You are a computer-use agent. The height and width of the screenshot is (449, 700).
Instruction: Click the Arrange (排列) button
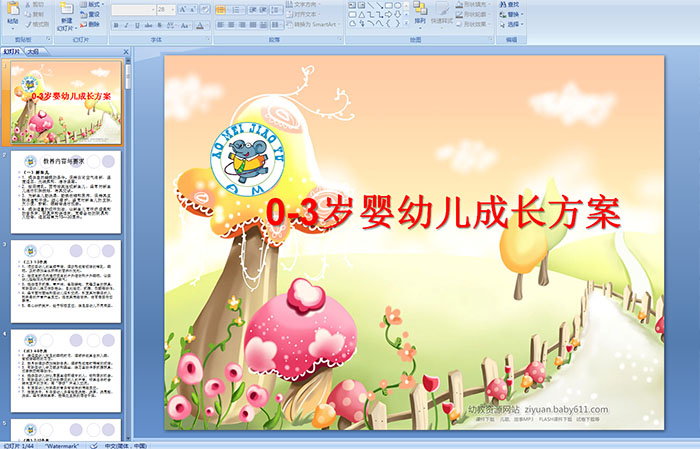(x=420, y=14)
